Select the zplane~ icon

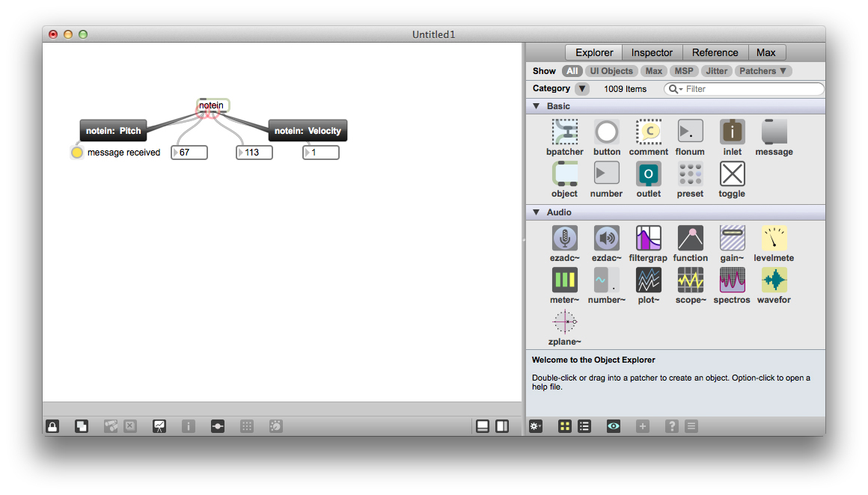[x=565, y=322]
